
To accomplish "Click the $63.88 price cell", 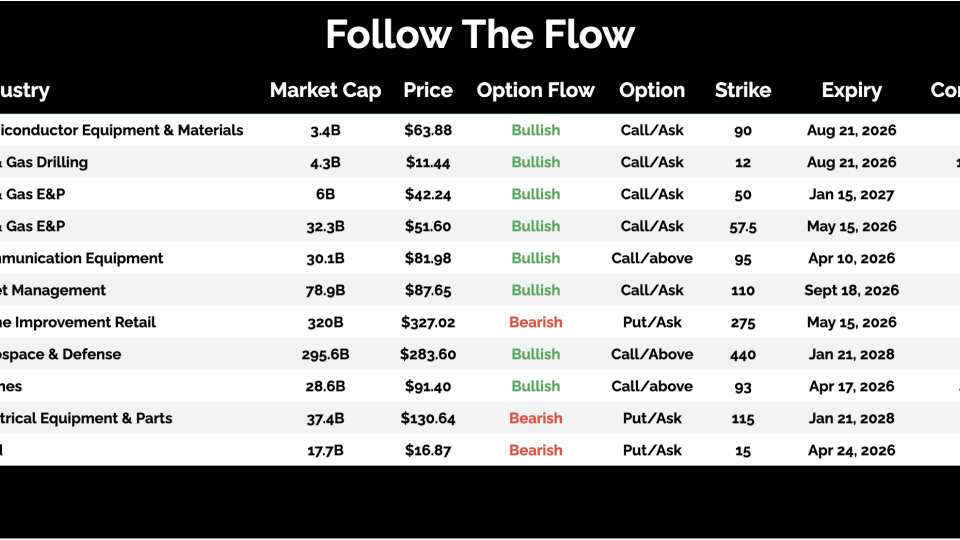I will pos(428,130).
